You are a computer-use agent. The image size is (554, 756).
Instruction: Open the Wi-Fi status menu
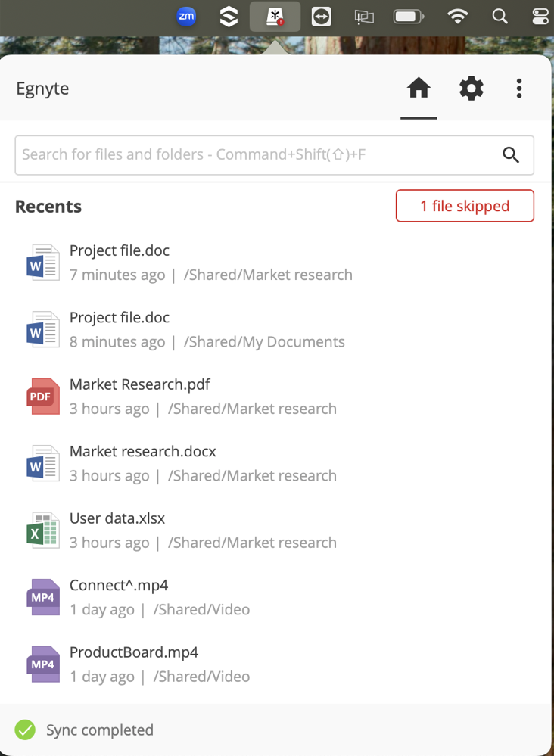tap(457, 16)
